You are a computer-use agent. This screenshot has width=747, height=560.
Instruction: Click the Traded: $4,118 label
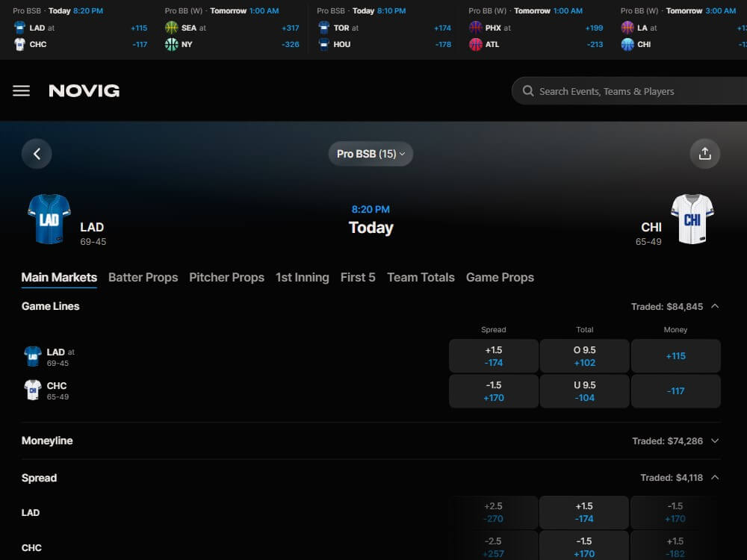(x=672, y=478)
